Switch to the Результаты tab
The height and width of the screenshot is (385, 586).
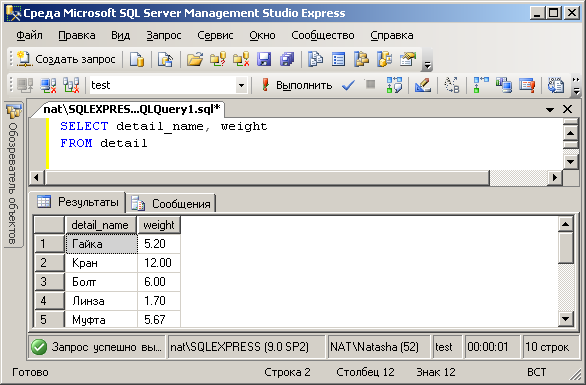(77, 202)
